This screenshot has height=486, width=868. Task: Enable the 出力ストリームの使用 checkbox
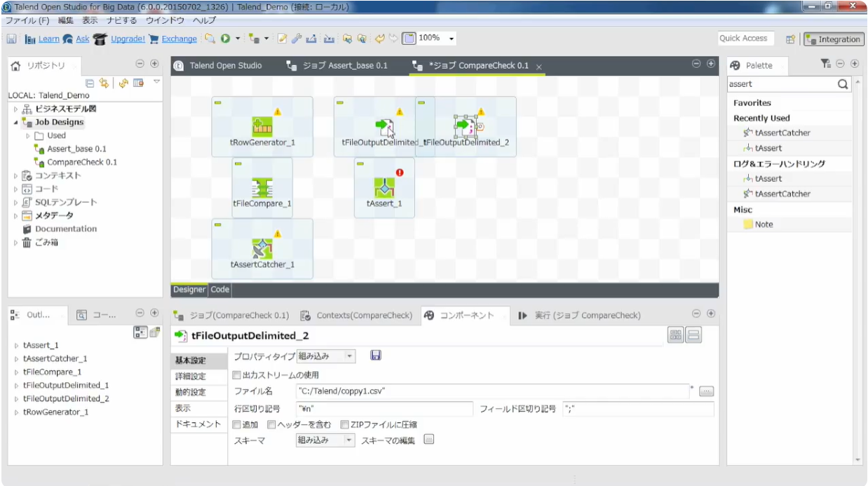236,375
